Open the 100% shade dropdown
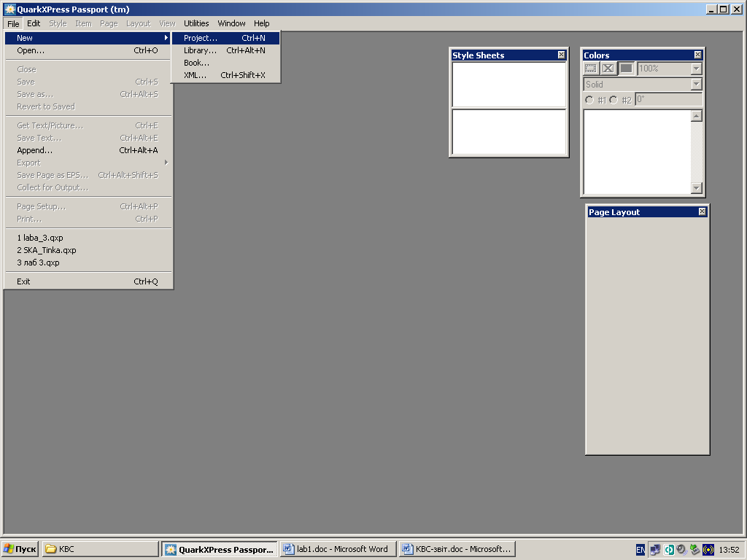 697,69
